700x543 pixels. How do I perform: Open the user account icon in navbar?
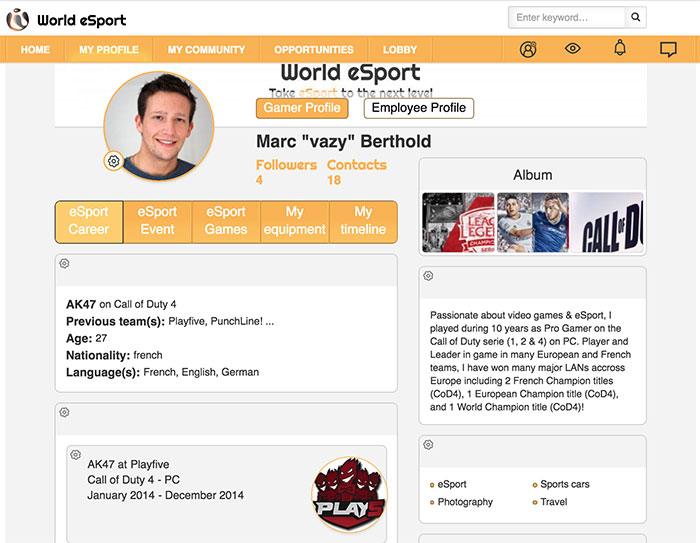pos(528,49)
